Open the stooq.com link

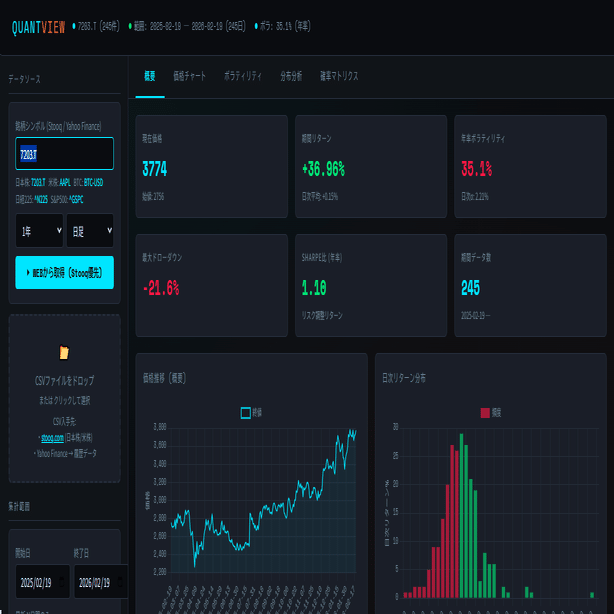52,438
